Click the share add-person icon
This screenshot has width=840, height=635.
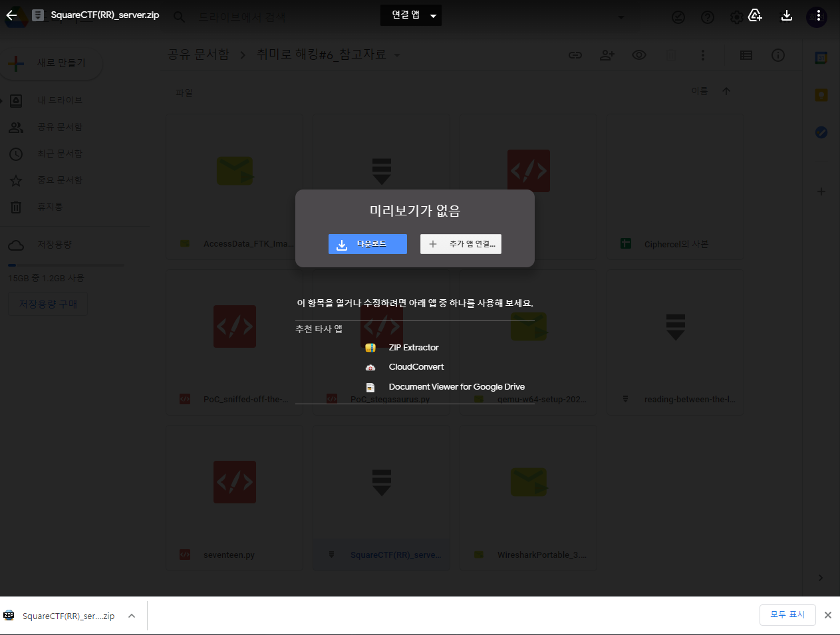coord(607,55)
